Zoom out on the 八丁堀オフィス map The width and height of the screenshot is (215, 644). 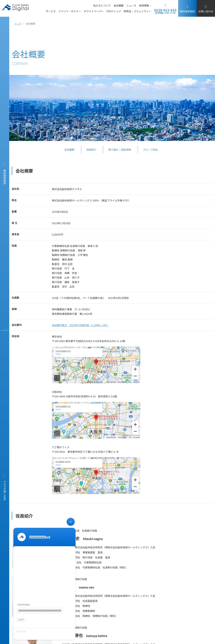(x=135, y=487)
